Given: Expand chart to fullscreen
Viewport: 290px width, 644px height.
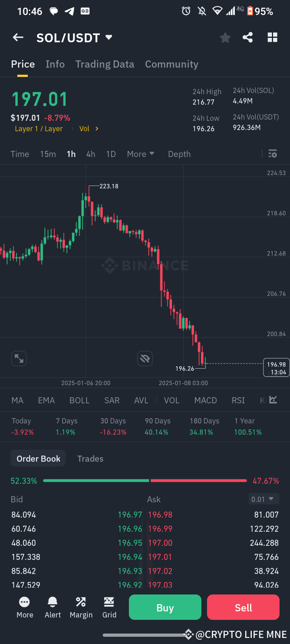Looking at the screenshot, I should pyautogui.click(x=19, y=358).
